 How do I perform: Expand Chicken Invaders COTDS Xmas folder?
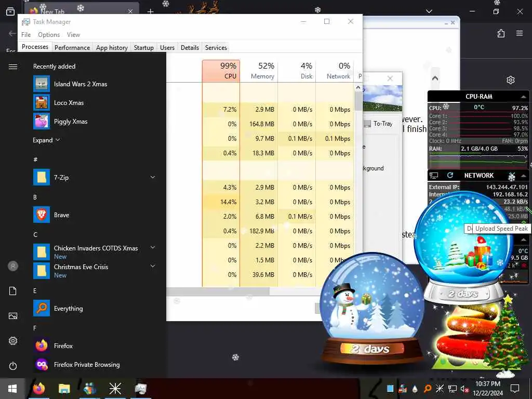[153, 248]
